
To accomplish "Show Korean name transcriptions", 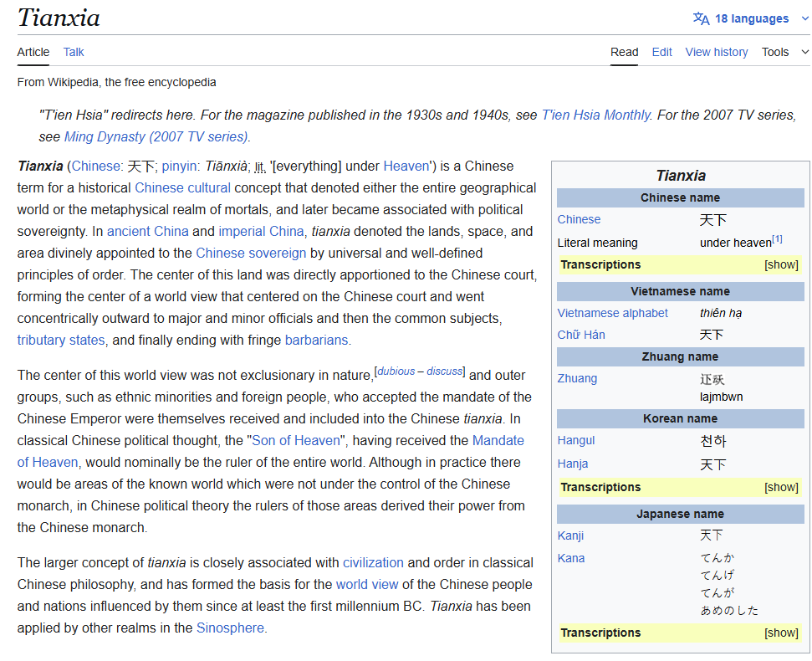I will [781, 487].
